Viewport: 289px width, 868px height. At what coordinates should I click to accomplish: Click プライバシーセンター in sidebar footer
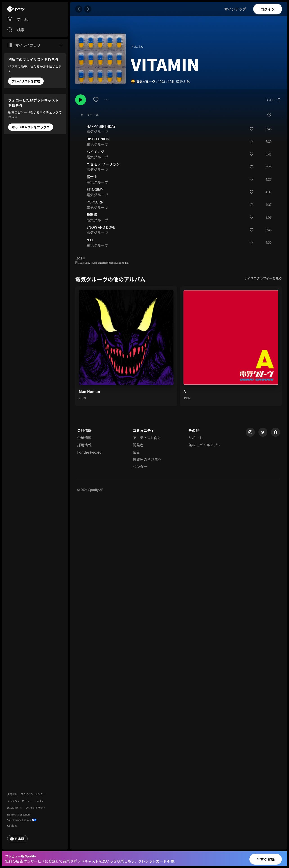click(x=33, y=794)
